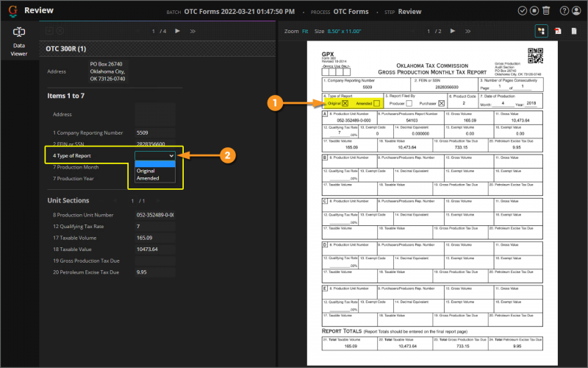
Task: Click the Company Reporting Number field
Action: click(155, 132)
